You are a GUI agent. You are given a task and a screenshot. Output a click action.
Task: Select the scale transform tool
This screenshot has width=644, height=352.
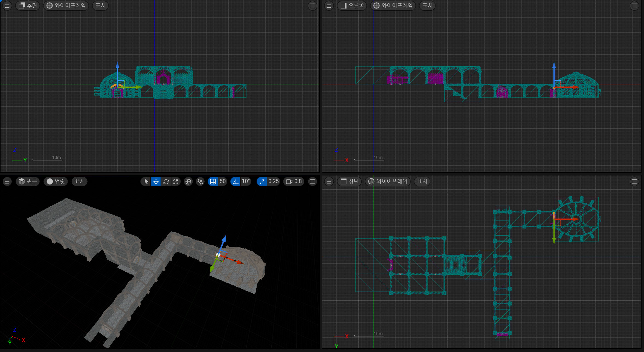pyautogui.click(x=176, y=181)
